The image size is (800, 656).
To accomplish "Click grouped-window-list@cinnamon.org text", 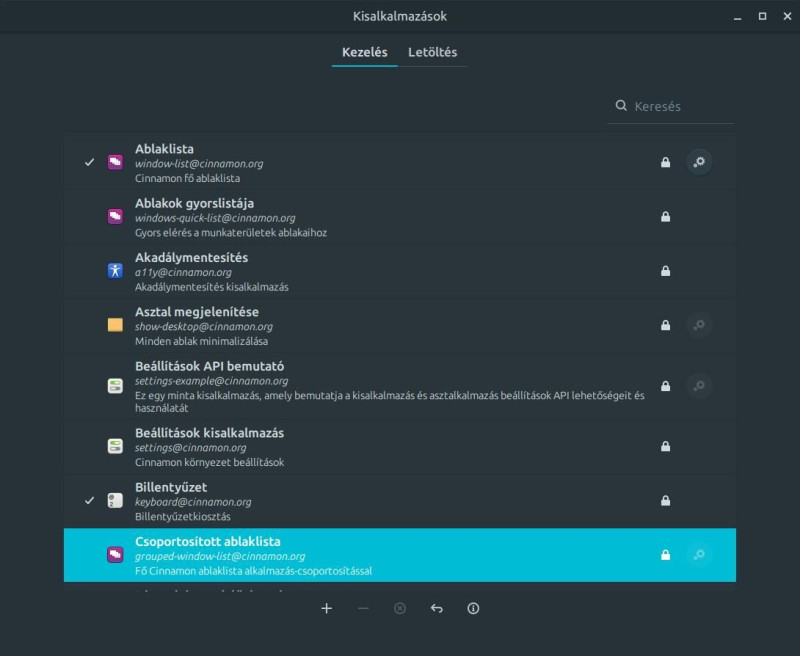I will coord(220,556).
